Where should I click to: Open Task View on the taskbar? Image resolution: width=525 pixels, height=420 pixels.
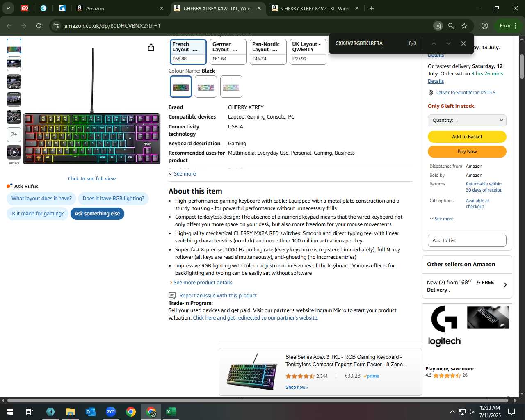30,411
